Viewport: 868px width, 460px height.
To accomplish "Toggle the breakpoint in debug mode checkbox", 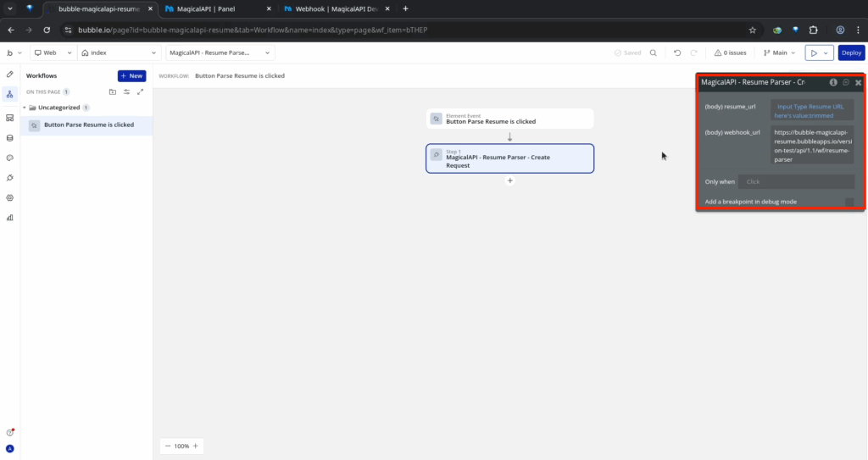I will click(x=849, y=202).
